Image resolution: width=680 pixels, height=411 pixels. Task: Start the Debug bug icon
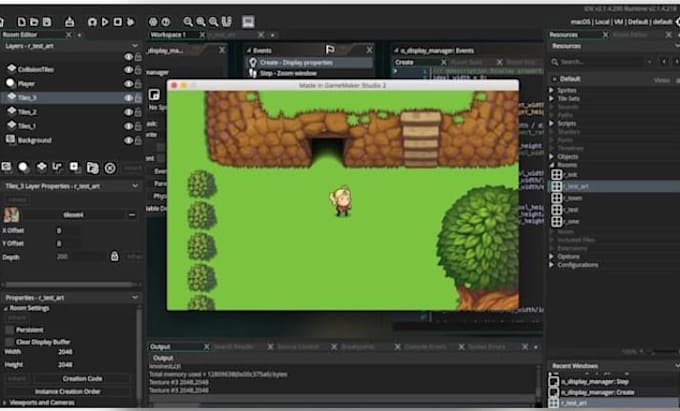coord(92,22)
